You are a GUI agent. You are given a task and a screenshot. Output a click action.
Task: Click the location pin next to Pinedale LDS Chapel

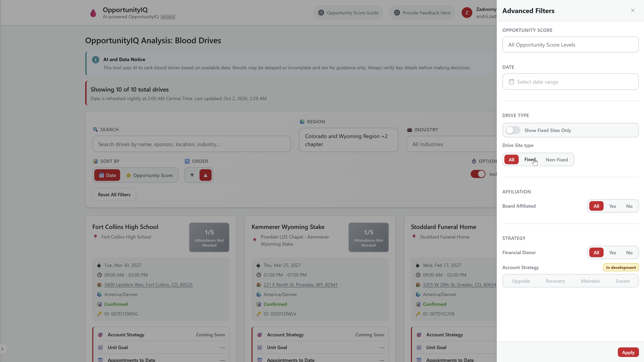(255, 240)
